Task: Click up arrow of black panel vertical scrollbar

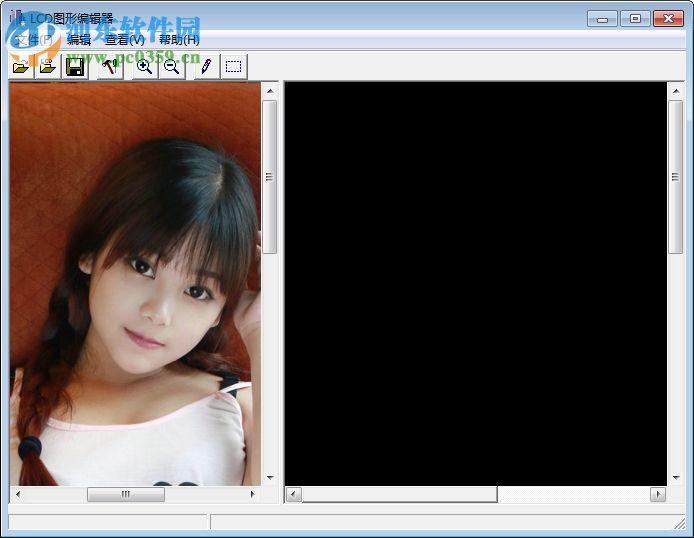Action: tap(675, 91)
